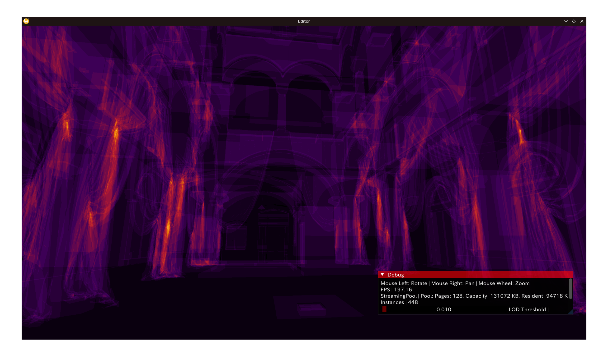The image size is (608, 364).
Task: Click the StreamingPool statistics line
Action: coord(473,296)
